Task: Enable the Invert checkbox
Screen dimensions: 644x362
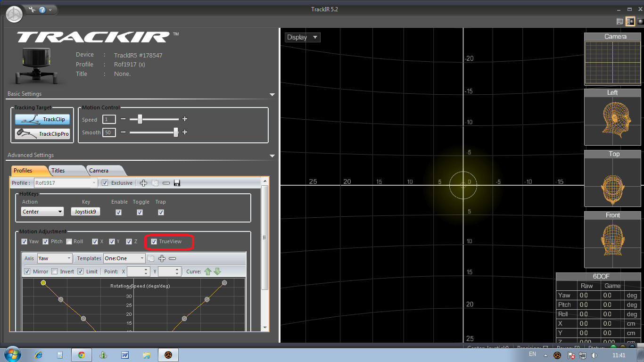Action: point(55,271)
